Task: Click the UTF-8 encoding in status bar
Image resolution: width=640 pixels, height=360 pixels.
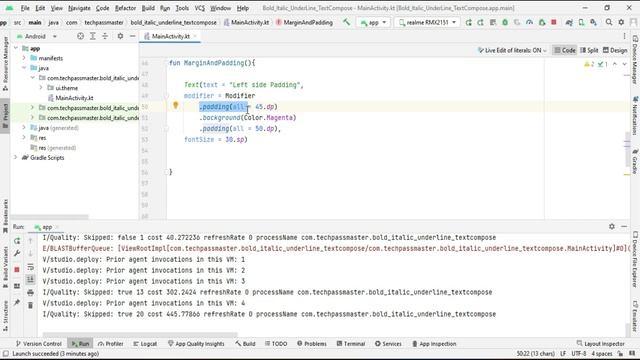Action: (579, 353)
